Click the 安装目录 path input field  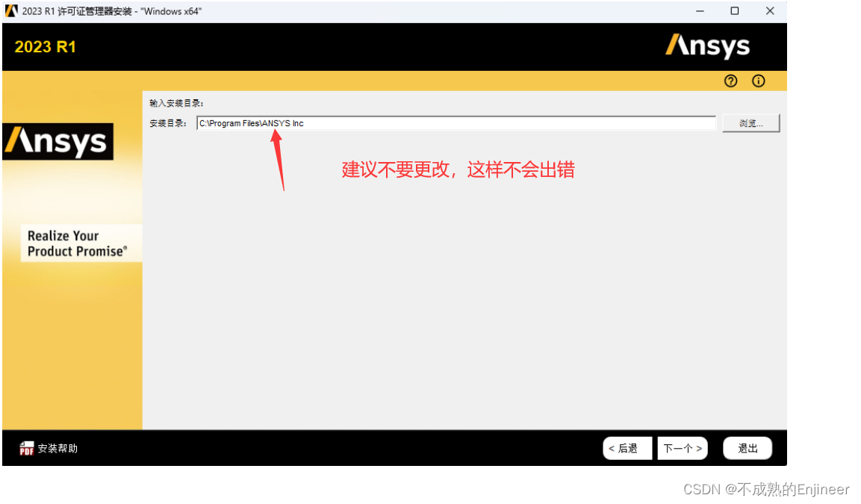[456, 123]
